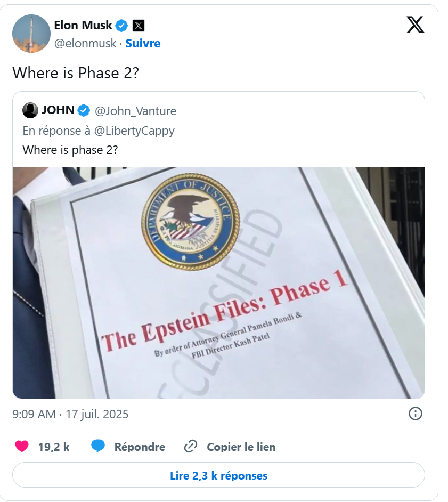Screen dimensions: 448x502
Task: Click Copier le lien text
Action: coord(241,447)
